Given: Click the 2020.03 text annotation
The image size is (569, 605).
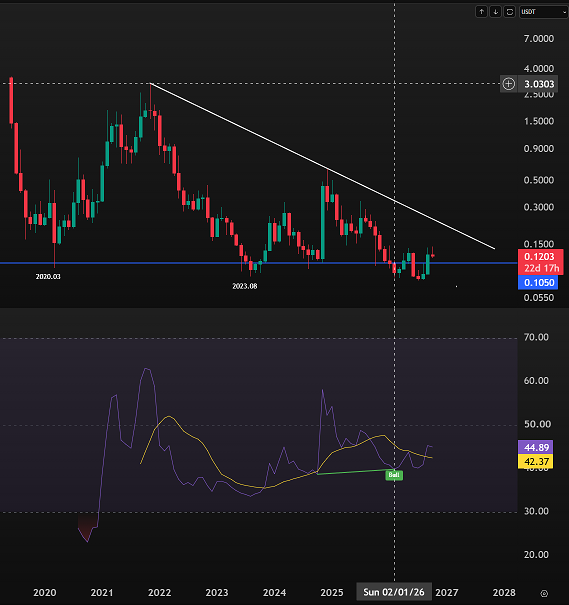Looking at the screenshot, I should [x=48, y=277].
